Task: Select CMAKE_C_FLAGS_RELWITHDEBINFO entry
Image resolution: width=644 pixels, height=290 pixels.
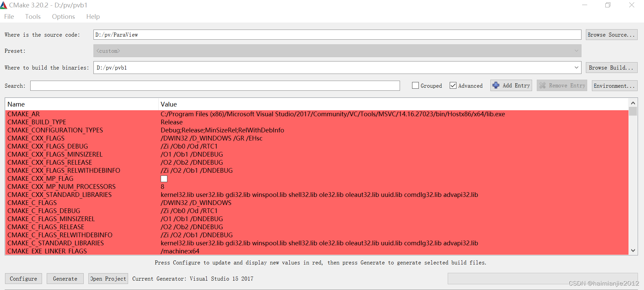Action: pos(60,235)
